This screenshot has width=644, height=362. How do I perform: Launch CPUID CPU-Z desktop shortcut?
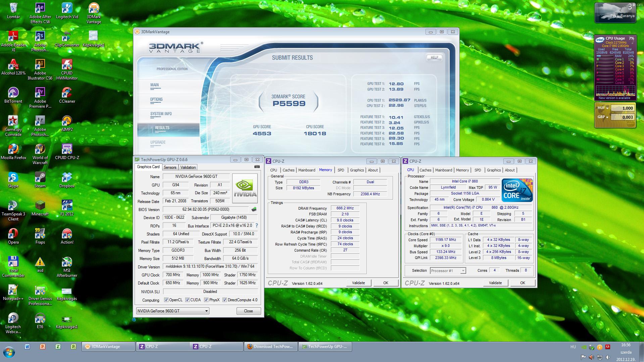[x=67, y=152]
